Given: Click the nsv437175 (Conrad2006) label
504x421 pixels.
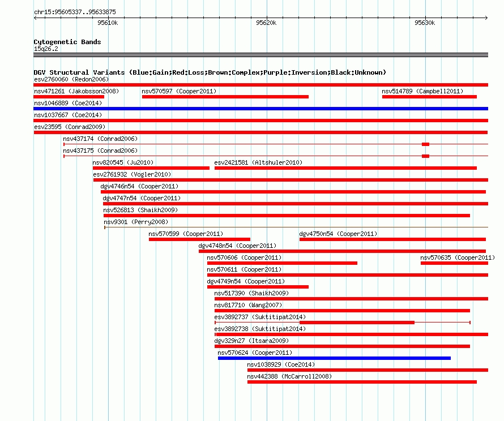Looking at the screenshot, I should pos(100,151).
